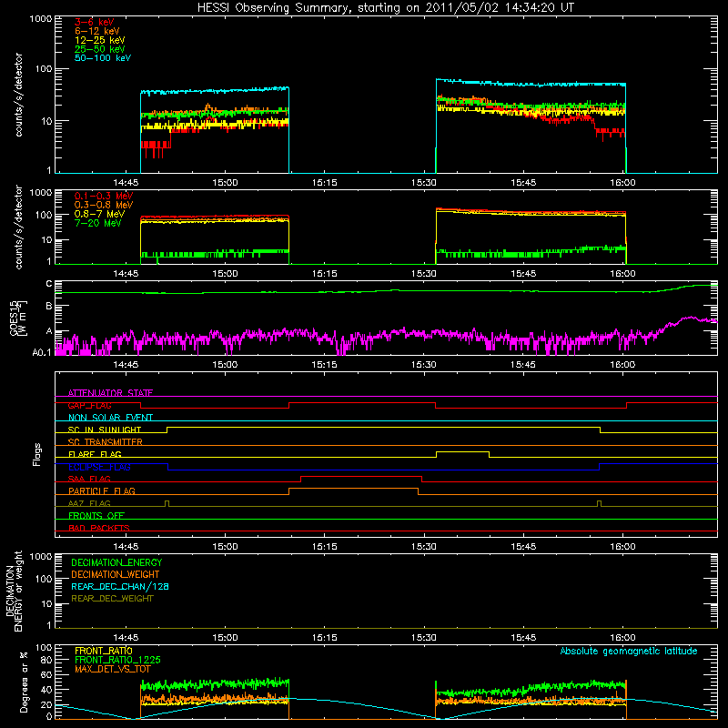Click the second AAZ_FLAG pulse near 15:56
The height and width of the screenshot is (728, 728).
(x=600, y=504)
